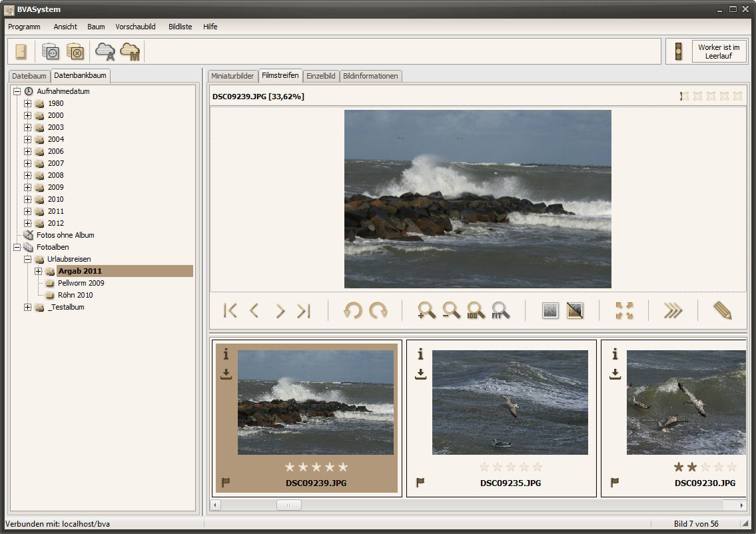
Task: Expand the 2009 year node
Action: tap(27, 187)
